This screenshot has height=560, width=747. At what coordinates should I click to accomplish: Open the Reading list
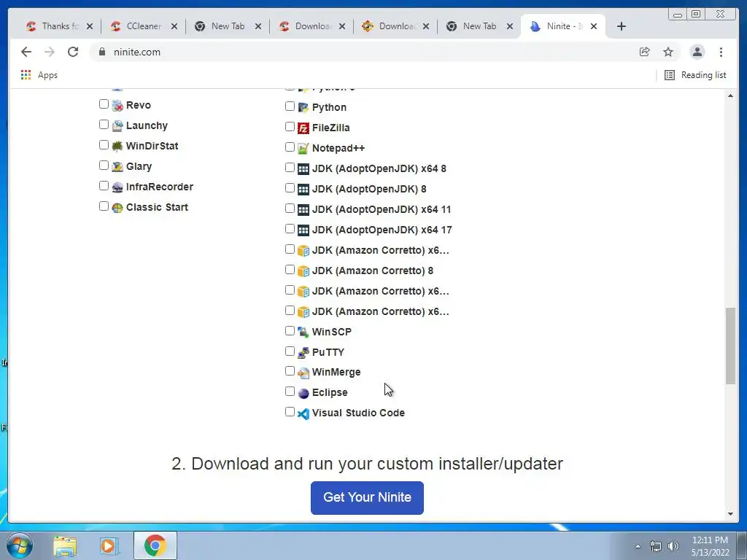[695, 75]
